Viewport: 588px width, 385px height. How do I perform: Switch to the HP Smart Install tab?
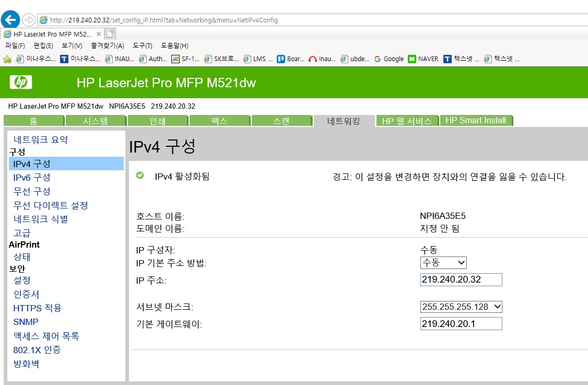pyautogui.click(x=476, y=121)
